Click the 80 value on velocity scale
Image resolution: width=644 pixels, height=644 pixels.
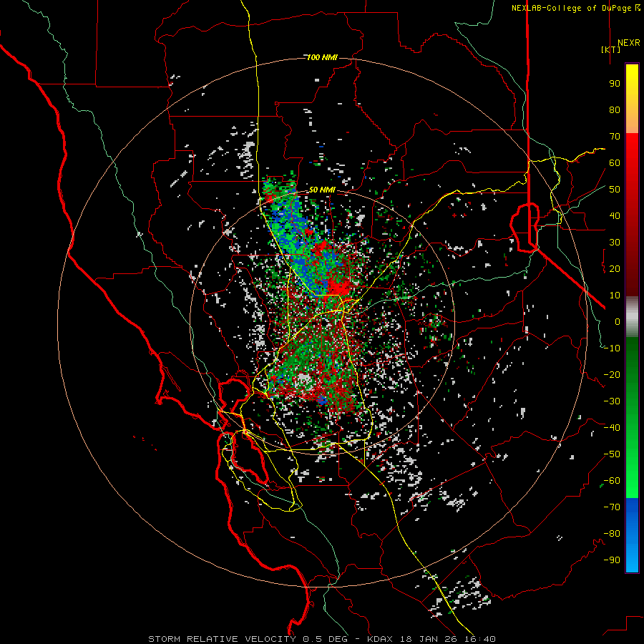[615, 109]
